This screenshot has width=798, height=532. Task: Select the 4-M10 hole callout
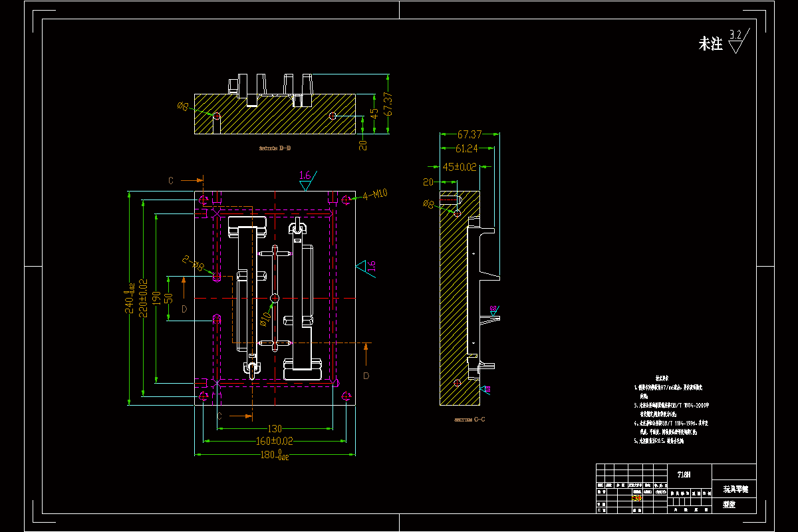pyautogui.click(x=375, y=194)
